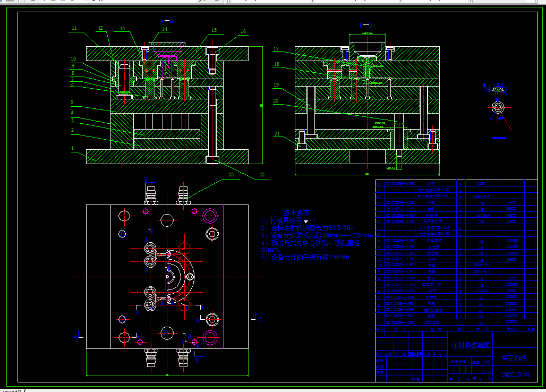Select the 设计 label in title block
Image resolution: width=546 pixels, height=392 pixels.
[380, 361]
